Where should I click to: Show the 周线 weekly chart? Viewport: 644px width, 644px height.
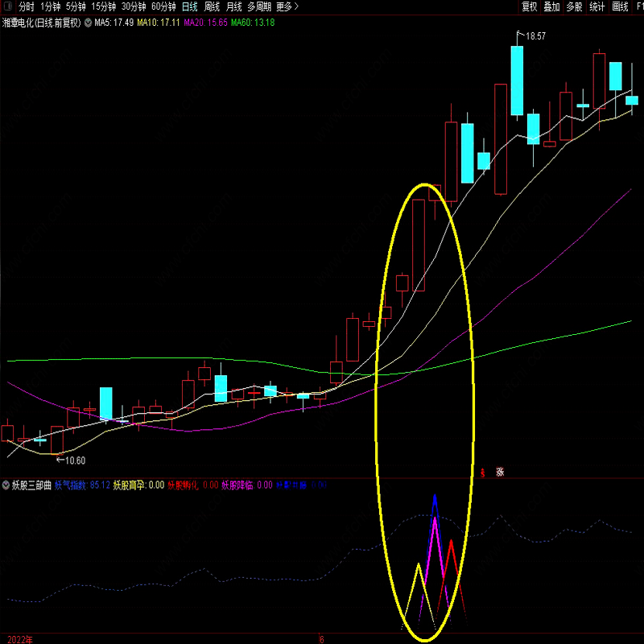pos(212,6)
